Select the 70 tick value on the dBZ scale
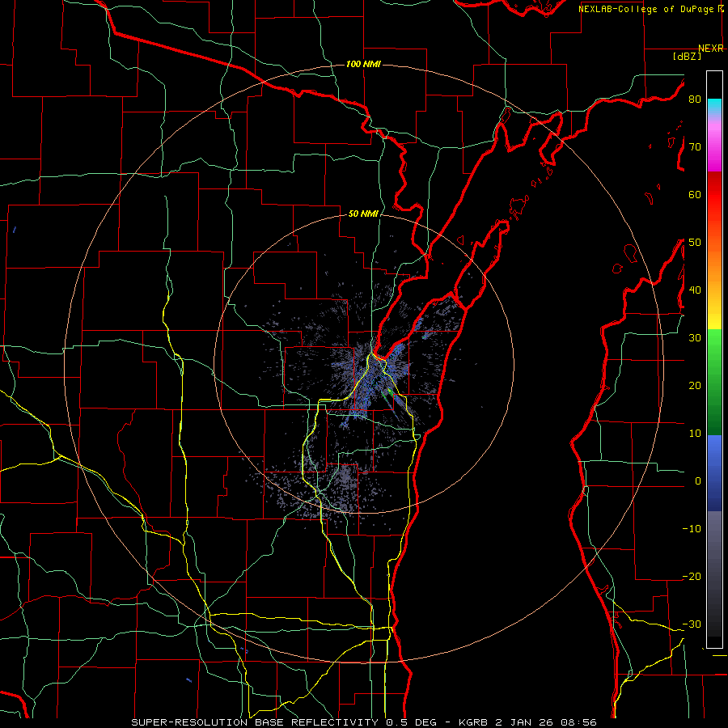Image resolution: width=728 pixels, height=728 pixels. tap(695, 147)
